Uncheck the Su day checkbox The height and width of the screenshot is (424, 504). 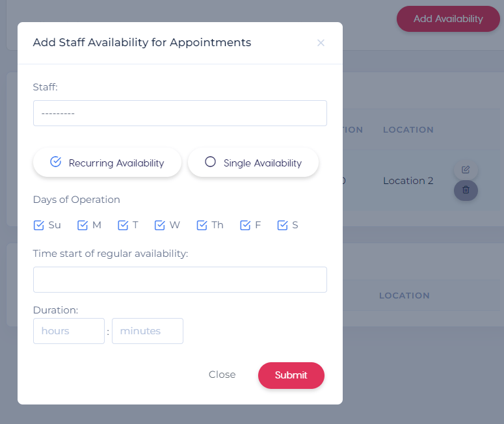click(39, 225)
